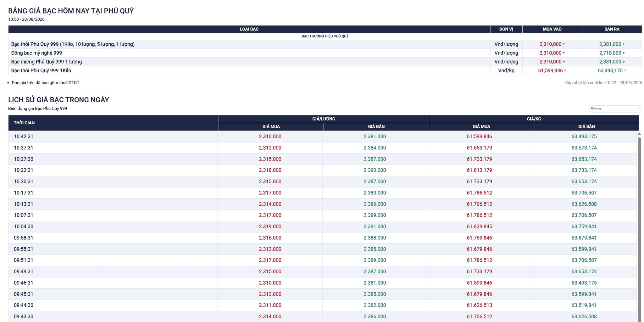Click the sell price "2.390.000" in the history table

pyautogui.click(x=375, y=170)
